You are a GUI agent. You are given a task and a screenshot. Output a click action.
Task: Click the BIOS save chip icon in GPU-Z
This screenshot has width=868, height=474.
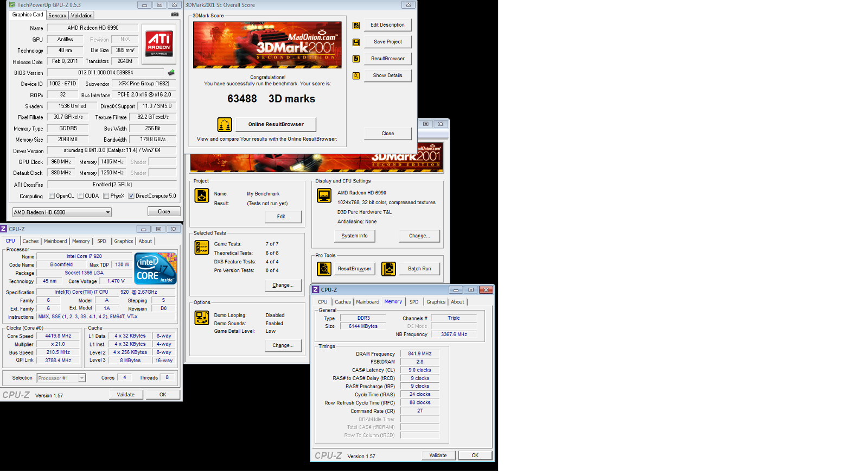tap(171, 72)
